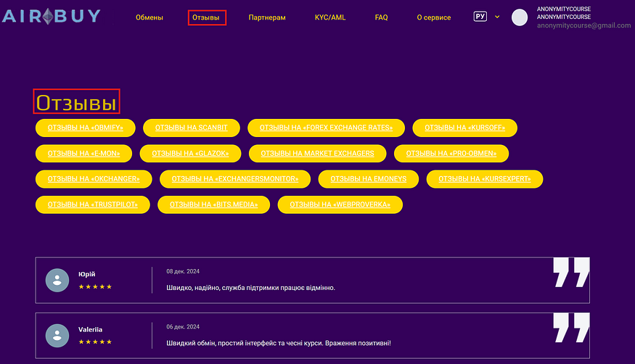This screenshot has width=635, height=364.
Task: Click Юрій's five-star rating
Action: pos(95,286)
